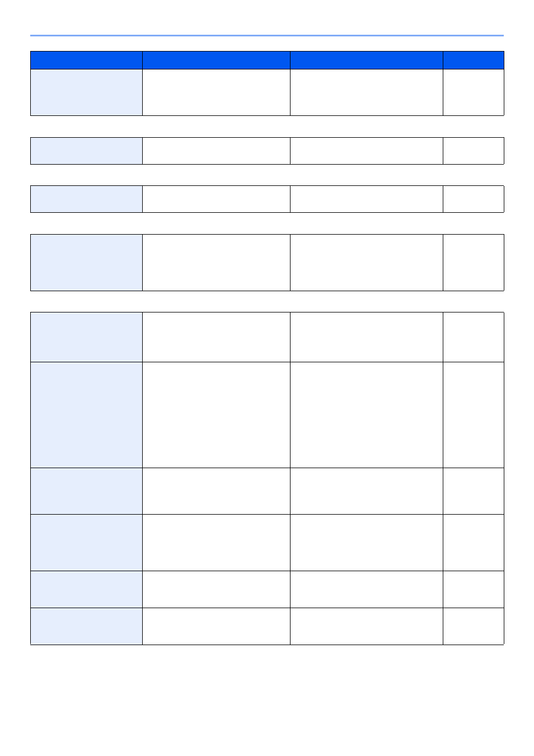Click the light-blue cell of the fourth table block
Viewport: 534px width, 756px height.
[x=86, y=263]
